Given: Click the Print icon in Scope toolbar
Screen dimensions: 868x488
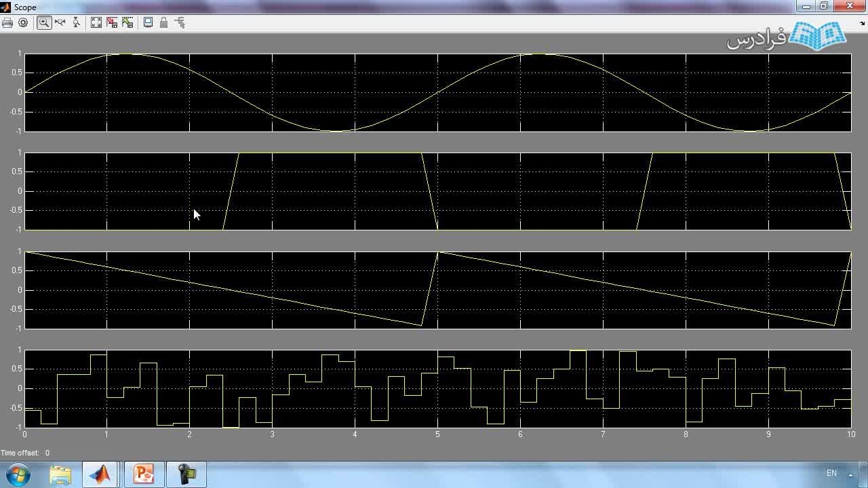Looking at the screenshot, I should 7,22.
